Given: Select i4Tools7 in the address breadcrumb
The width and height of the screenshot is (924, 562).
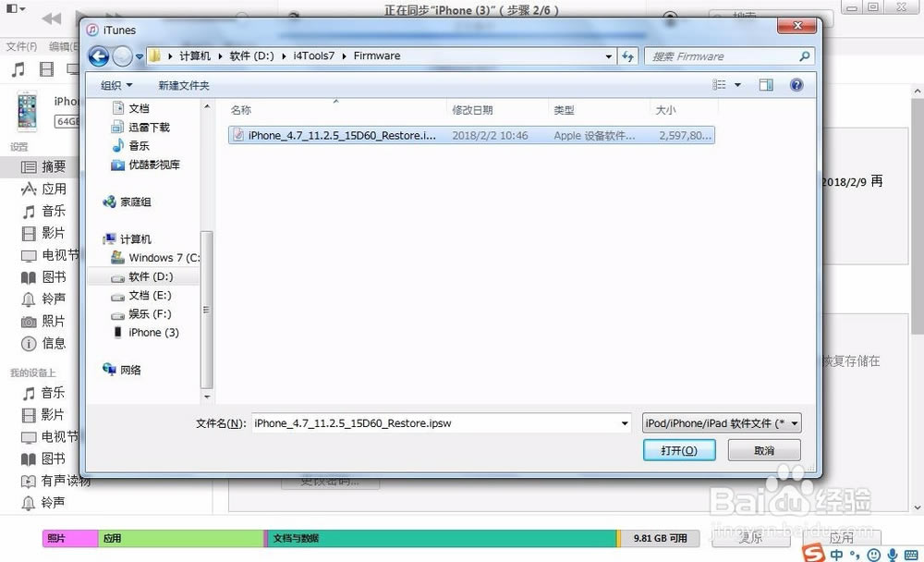Looking at the screenshot, I should tap(313, 56).
